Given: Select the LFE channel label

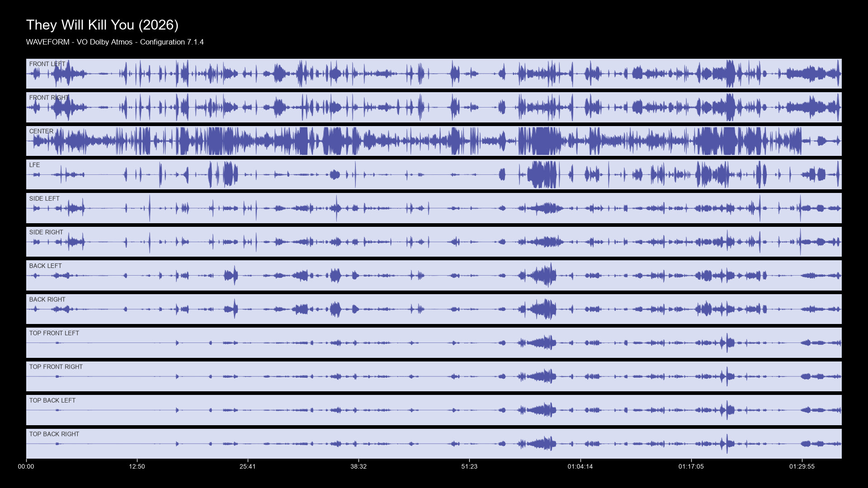Looking at the screenshot, I should [x=34, y=165].
